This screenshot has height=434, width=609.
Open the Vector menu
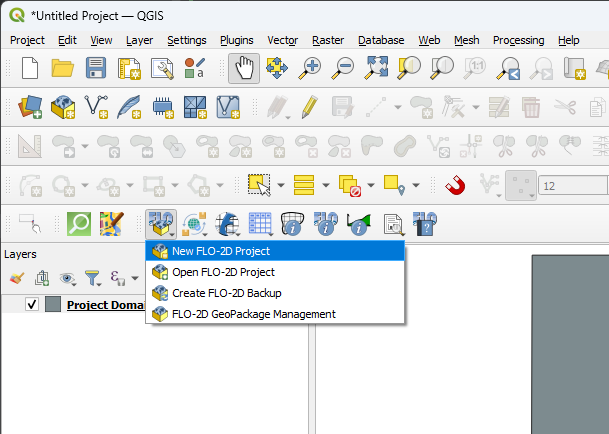tap(282, 40)
